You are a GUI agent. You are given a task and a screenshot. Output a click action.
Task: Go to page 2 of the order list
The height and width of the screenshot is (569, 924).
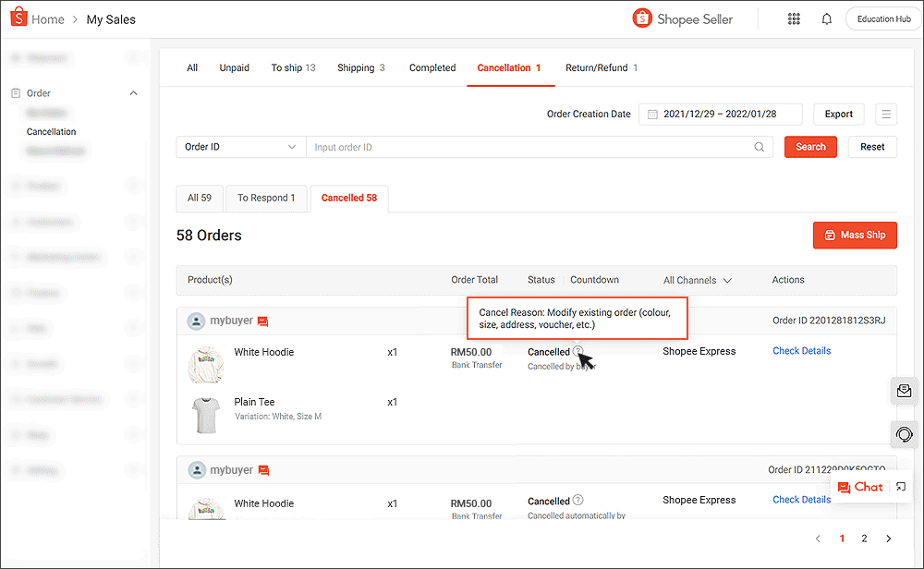tap(864, 538)
